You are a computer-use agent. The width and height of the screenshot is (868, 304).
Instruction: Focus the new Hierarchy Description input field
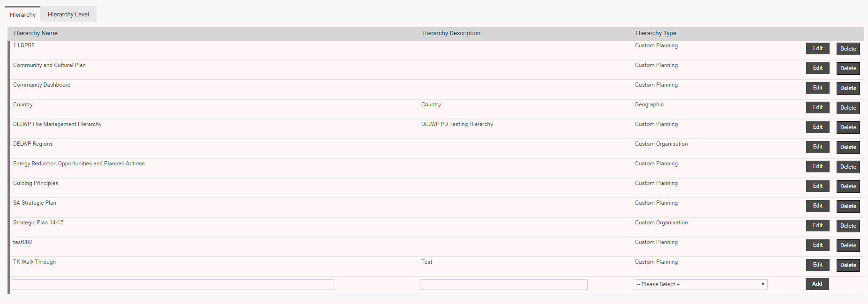point(504,284)
